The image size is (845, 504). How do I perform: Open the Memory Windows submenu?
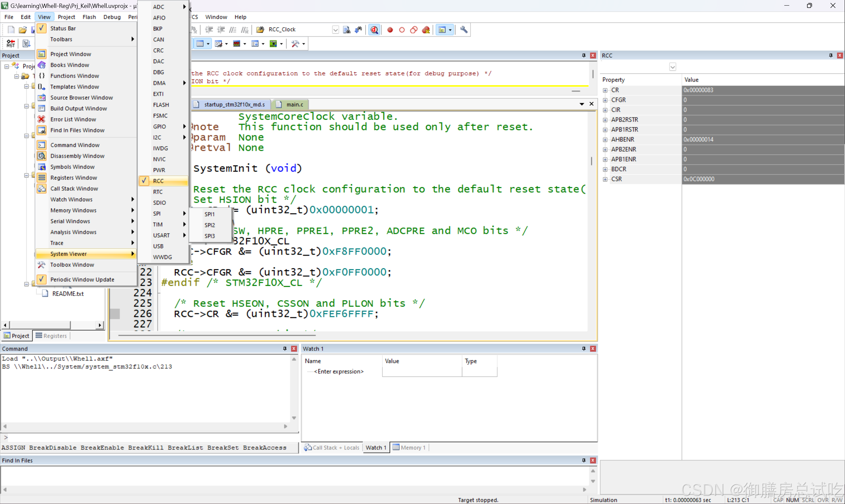86,210
